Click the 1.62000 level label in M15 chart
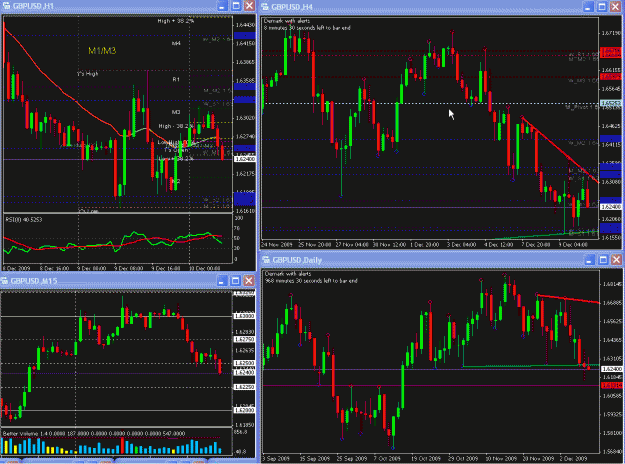This screenshot has width=625, height=464. (244, 410)
